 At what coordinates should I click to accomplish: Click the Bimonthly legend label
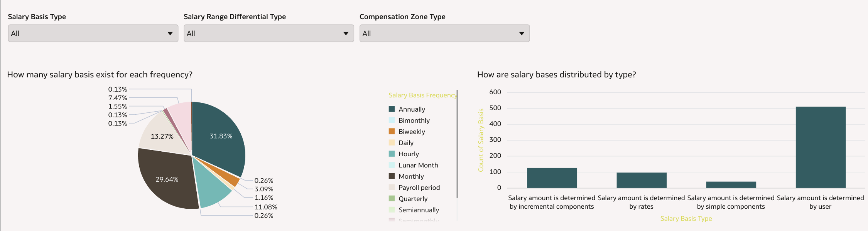(414, 121)
